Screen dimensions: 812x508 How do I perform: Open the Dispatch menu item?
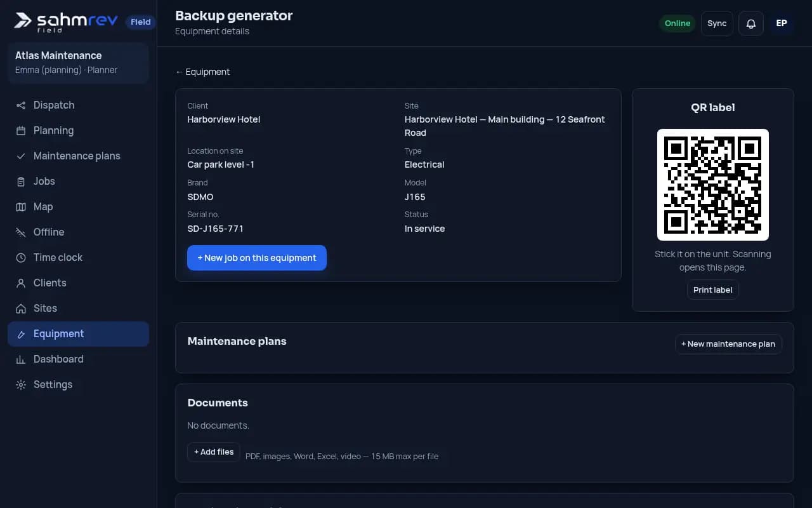79,105
